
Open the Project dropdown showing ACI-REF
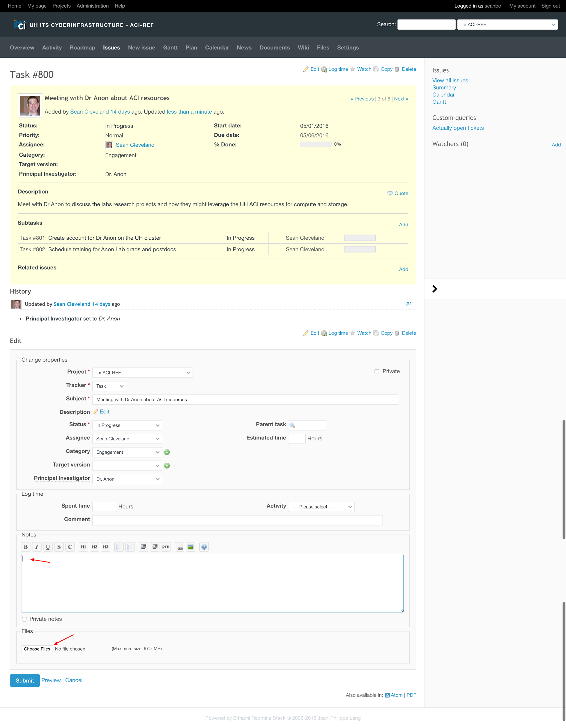coord(142,373)
